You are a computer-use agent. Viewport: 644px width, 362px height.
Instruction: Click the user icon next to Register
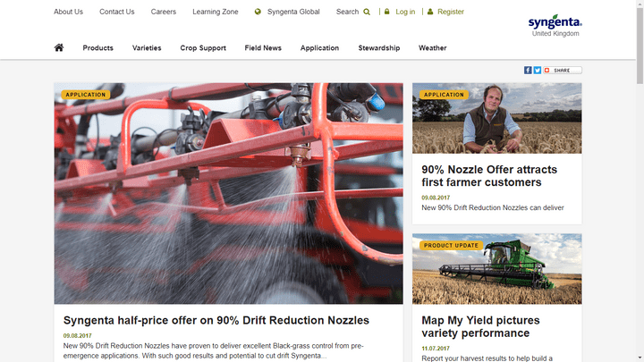(430, 12)
